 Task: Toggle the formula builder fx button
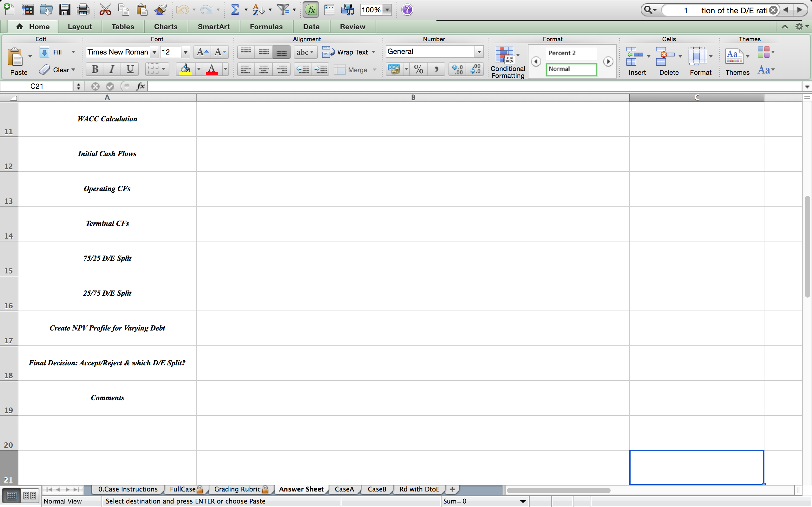[311, 10]
